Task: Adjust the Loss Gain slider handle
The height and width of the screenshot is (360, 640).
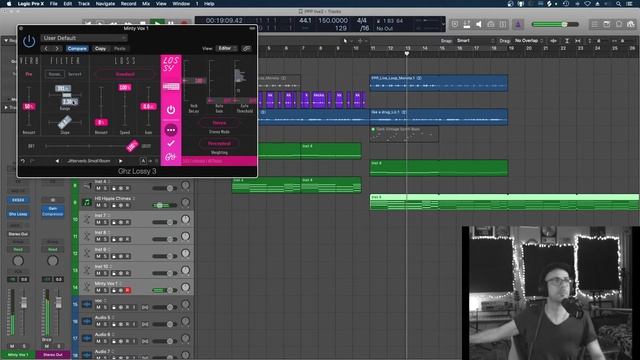Action: (x=148, y=107)
